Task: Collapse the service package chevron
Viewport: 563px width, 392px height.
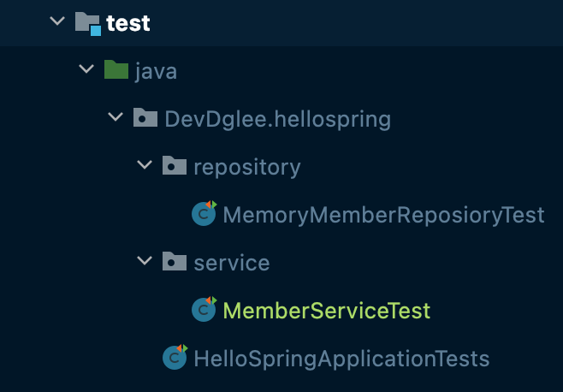Action: [x=145, y=261]
